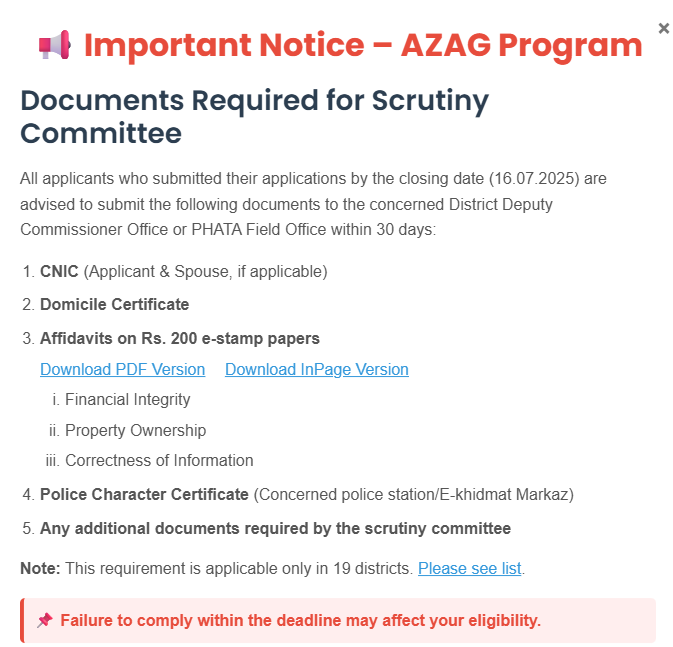
Task: Click the megaphone icon in the title
Action: (x=54, y=45)
